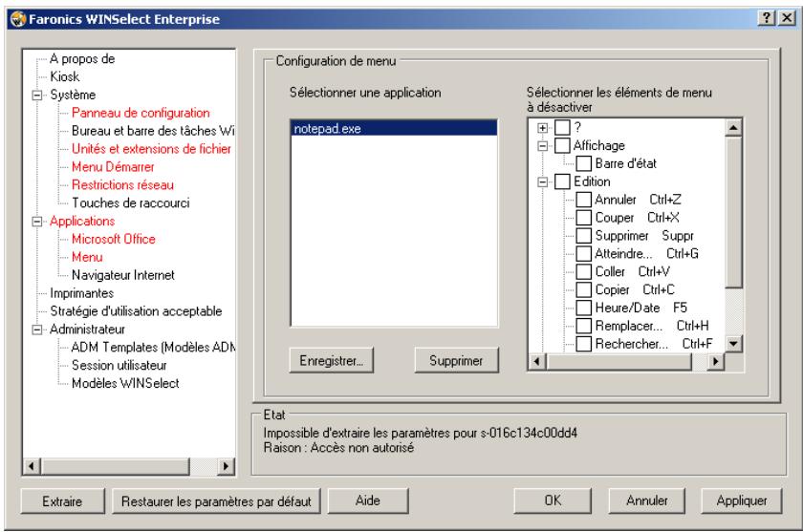The width and height of the screenshot is (803, 532).
Task: Select Modèles WINSelect
Action: coord(125,383)
